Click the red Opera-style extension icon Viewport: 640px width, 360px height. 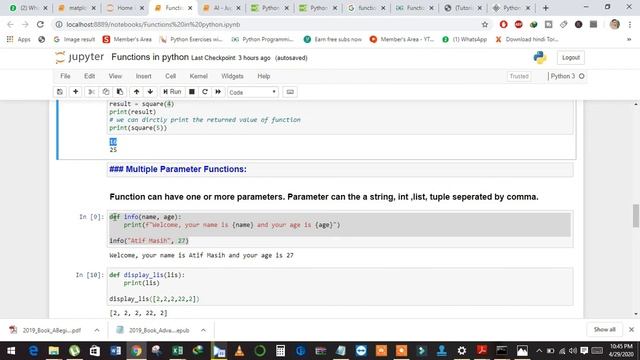[x=503, y=24]
